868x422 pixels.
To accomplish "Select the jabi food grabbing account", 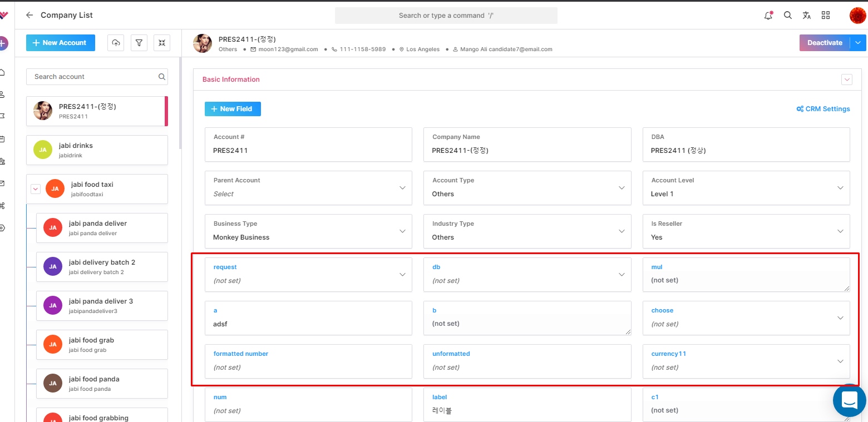I will (x=102, y=415).
